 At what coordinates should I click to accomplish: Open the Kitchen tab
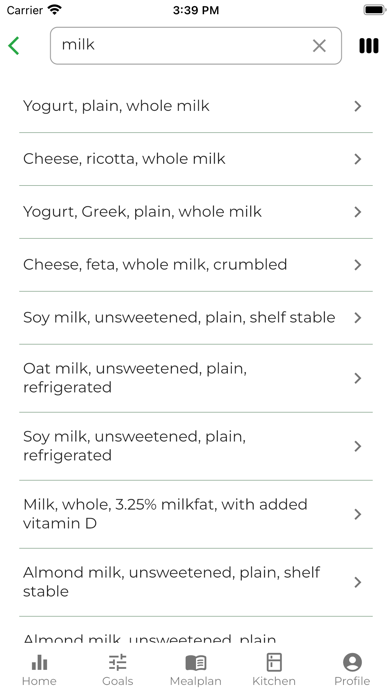(x=274, y=670)
